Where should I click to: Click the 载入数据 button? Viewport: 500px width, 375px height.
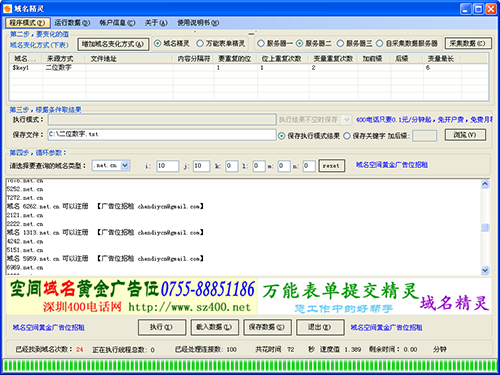(x=215, y=327)
